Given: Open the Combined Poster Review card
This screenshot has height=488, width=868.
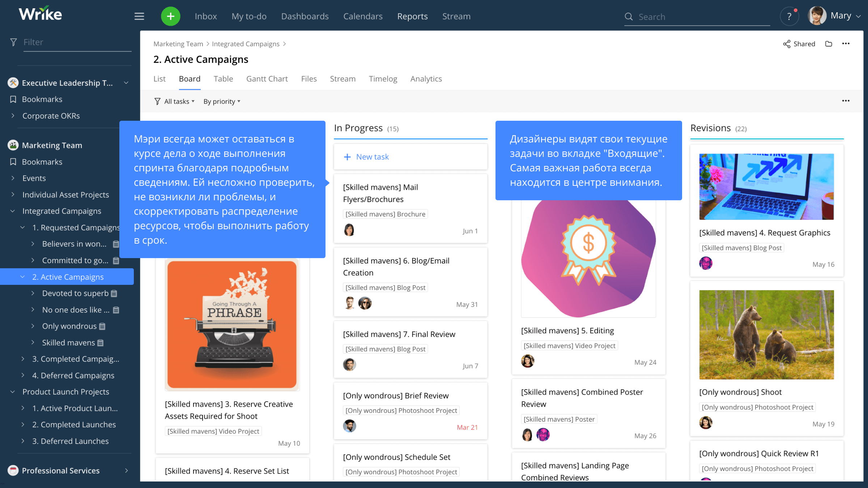Looking at the screenshot, I should (x=588, y=413).
